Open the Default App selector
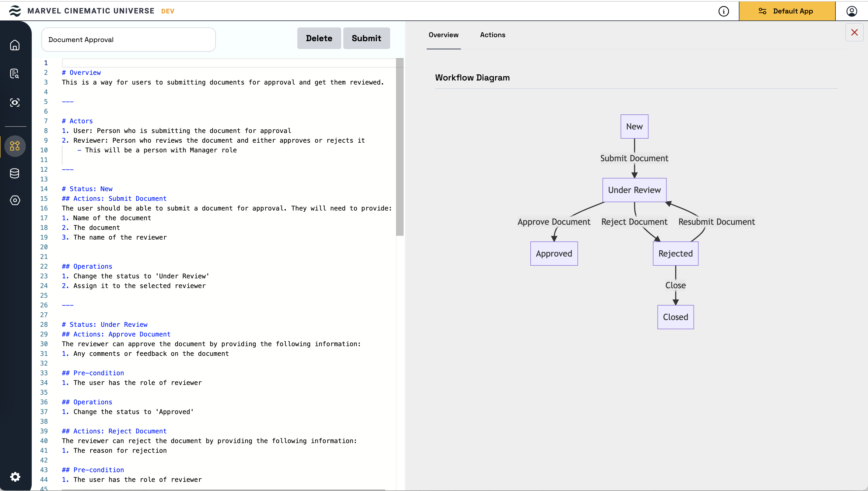This screenshot has height=491, width=868. (x=786, y=11)
